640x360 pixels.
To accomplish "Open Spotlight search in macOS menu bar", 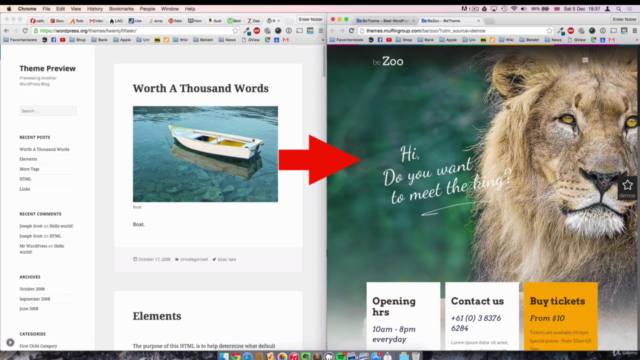I will [619, 9].
